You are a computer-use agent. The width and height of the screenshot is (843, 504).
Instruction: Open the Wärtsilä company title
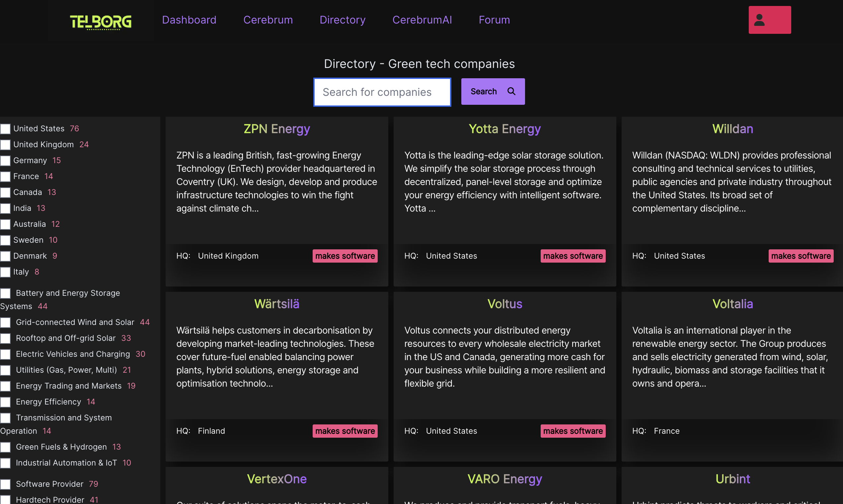277,304
